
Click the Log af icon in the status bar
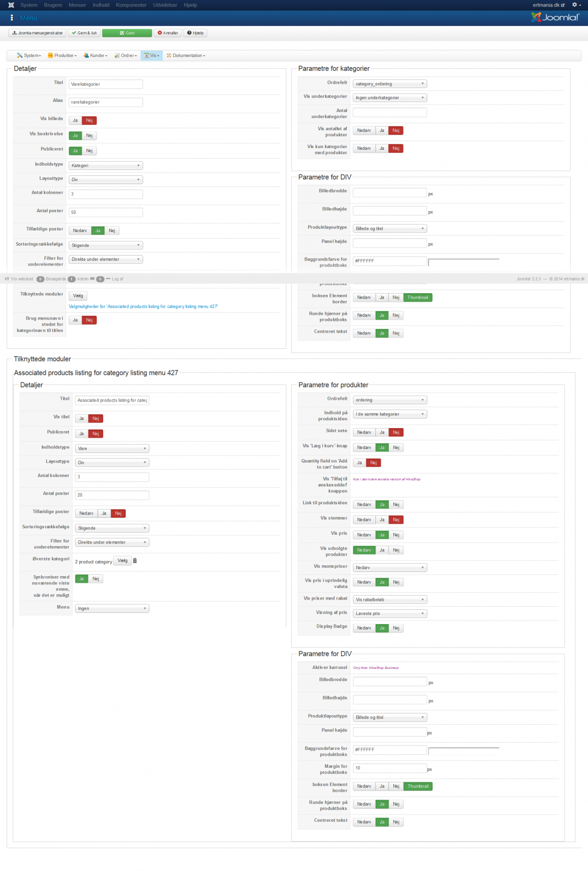(108, 279)
